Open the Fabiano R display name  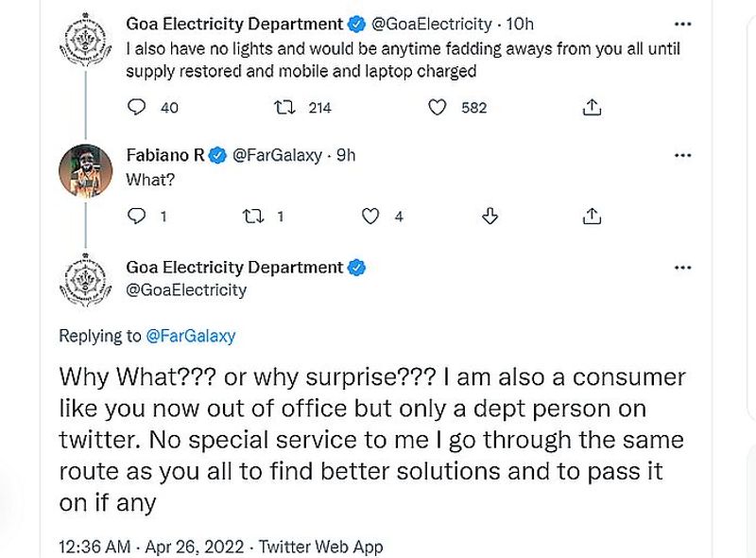[163, 155]
